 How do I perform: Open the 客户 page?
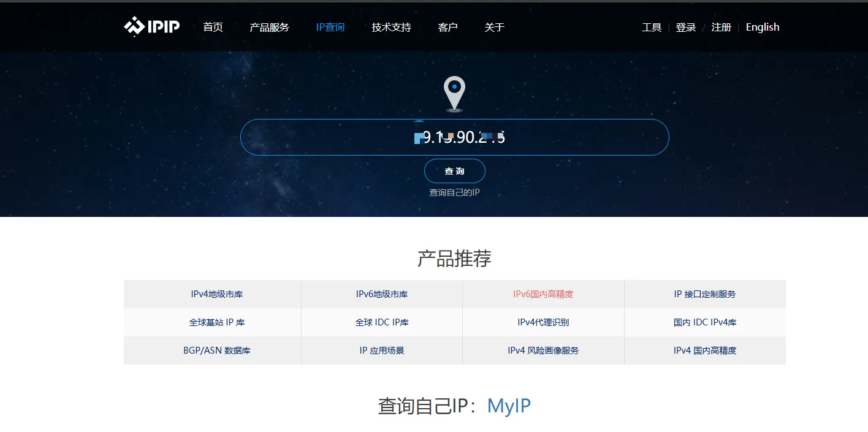click(x=447, y=27)
